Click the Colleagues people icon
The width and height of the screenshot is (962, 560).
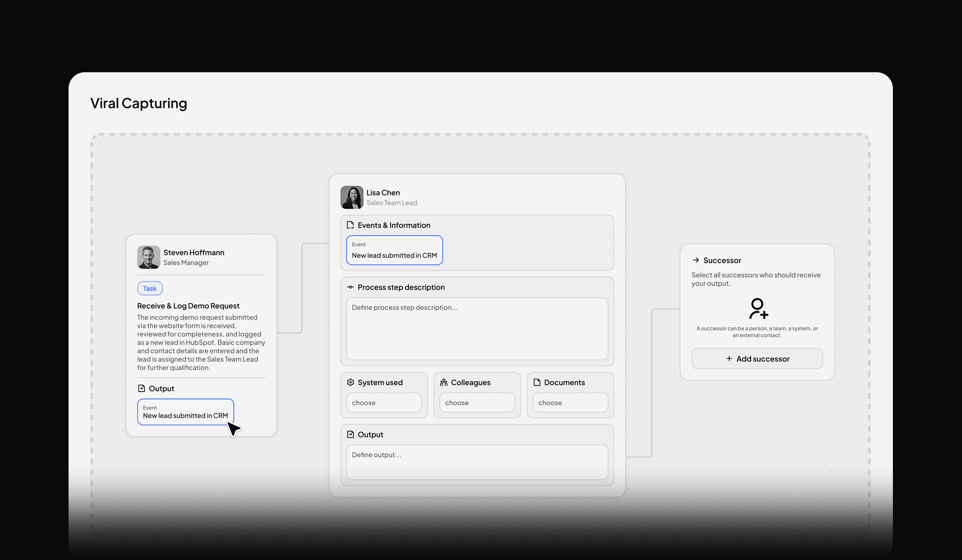444,382
